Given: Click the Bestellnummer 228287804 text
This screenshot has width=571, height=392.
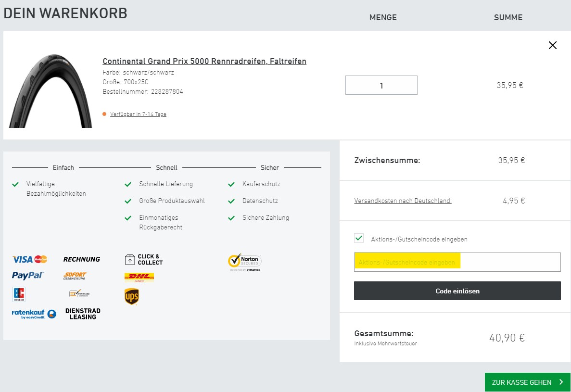Looking at the screenshot, I should click(x=143, y=91).
